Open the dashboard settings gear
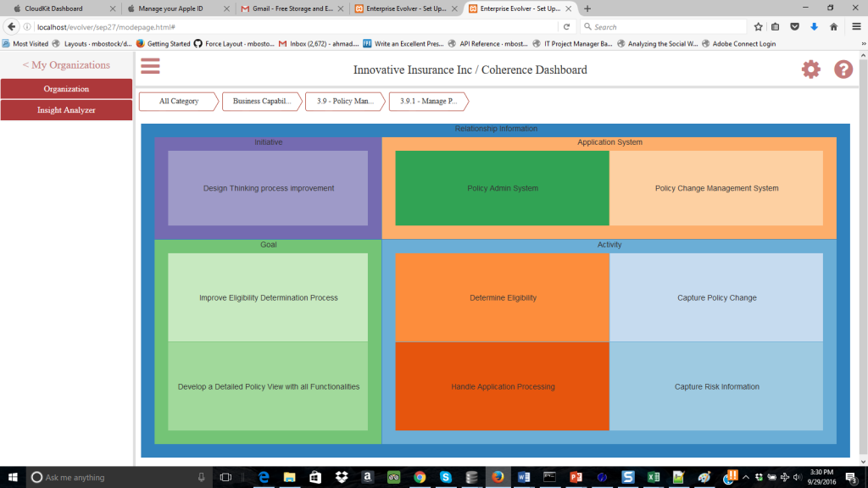 pyautogui.click(x=810, y=69)
